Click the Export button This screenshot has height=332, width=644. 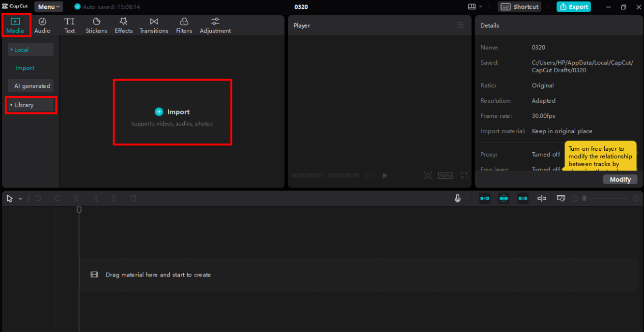[574, 7]
